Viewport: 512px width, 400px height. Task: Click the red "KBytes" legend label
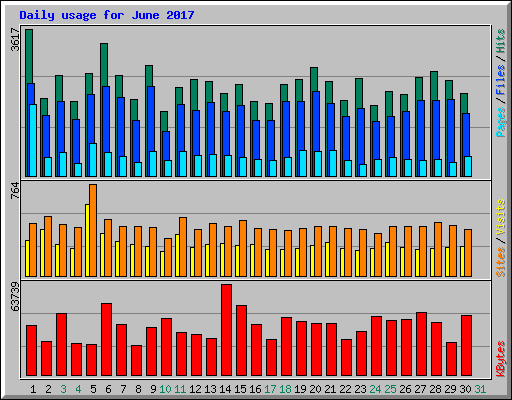click(x=500, y=359)
